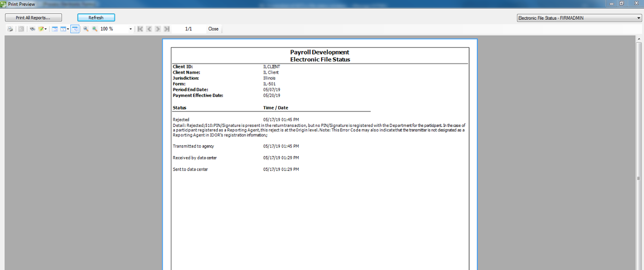Expand the annotation tool dropdown arrow
644x270 pixels.
point(46,29)
